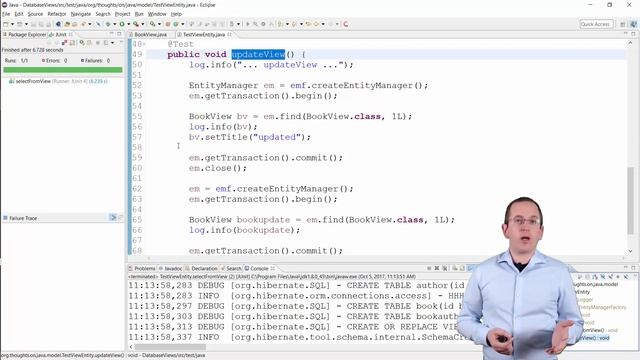Click the Stop JUnit Test Run icon
The image size is (640, 360).
[98, 42]
